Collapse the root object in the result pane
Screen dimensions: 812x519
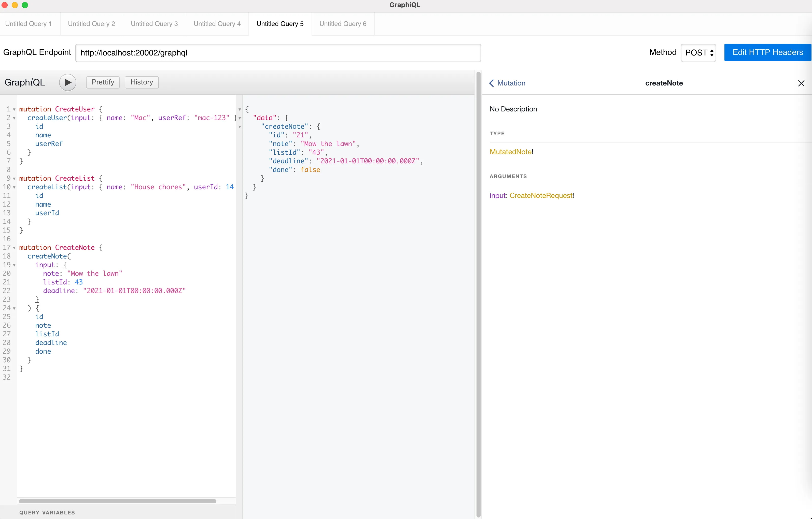coord(240,110)
